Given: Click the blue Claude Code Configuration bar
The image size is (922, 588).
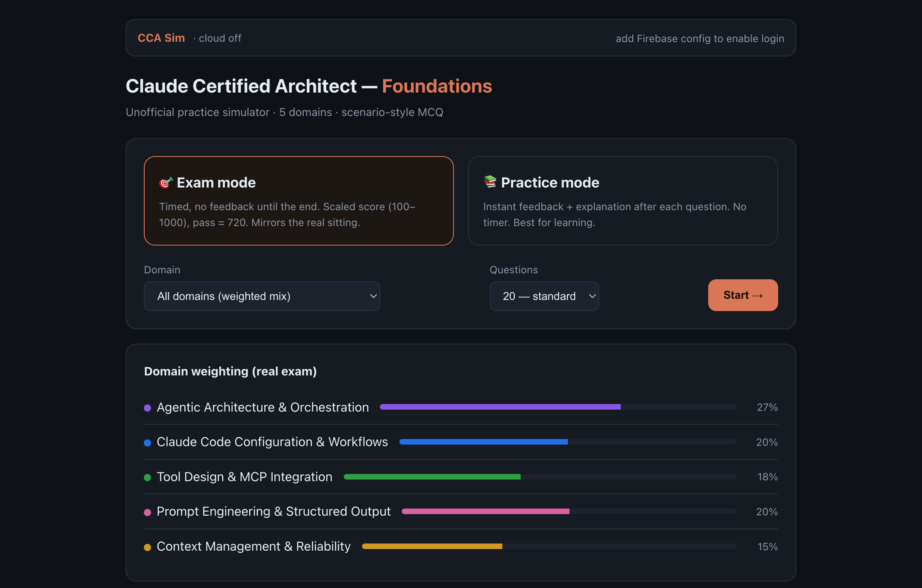Looking at the screenshot, I should coord(484,442).
